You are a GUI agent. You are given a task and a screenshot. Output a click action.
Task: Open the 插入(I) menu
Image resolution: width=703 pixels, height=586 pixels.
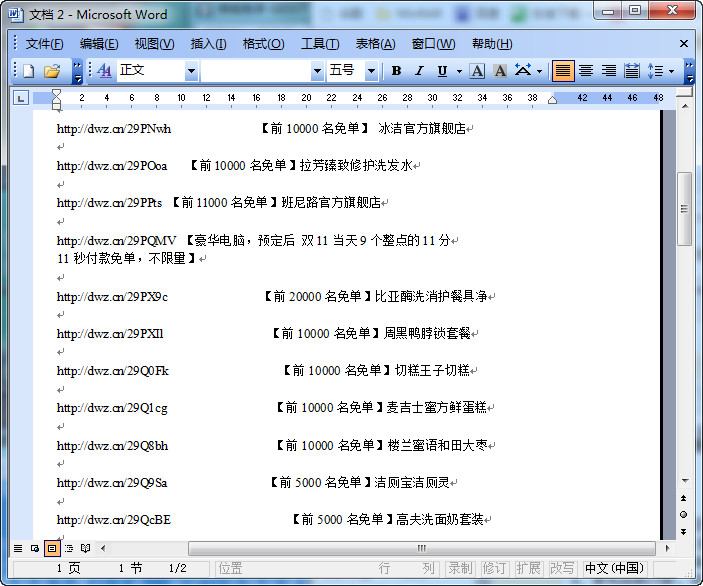pos(208,44)
